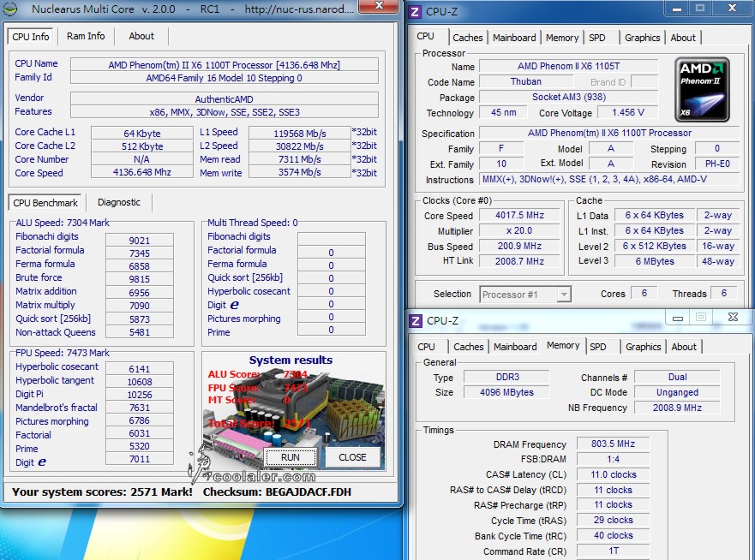Open About tab in lower CPU-Z window
This screenshot has height=560, width=755.
[x=684, y=347]
